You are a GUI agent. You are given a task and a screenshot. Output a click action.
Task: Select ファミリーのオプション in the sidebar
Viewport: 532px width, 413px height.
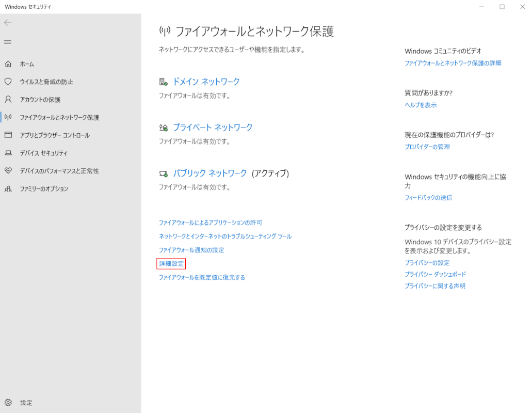point(44,188)
